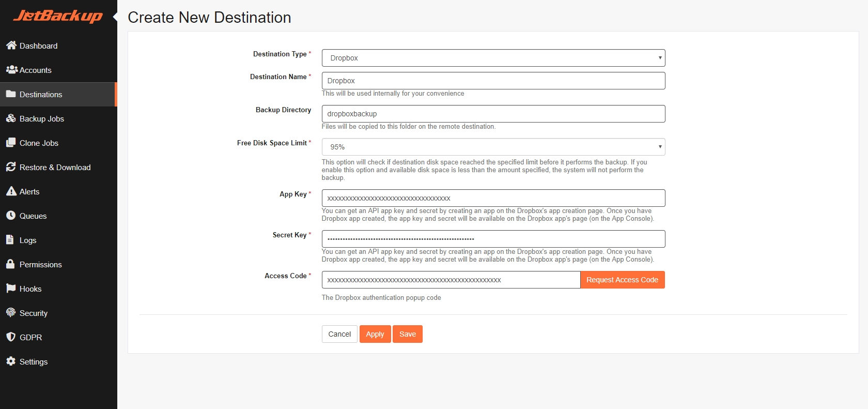Open the Destination Type dropdown
This screenshot has height=409, width=868.
(x=493, y=58)
